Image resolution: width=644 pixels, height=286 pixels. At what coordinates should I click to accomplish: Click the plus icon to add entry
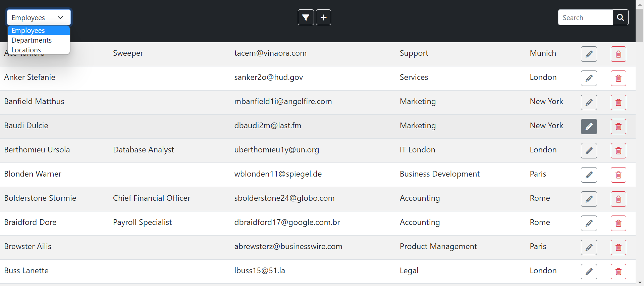coord(323,17)
